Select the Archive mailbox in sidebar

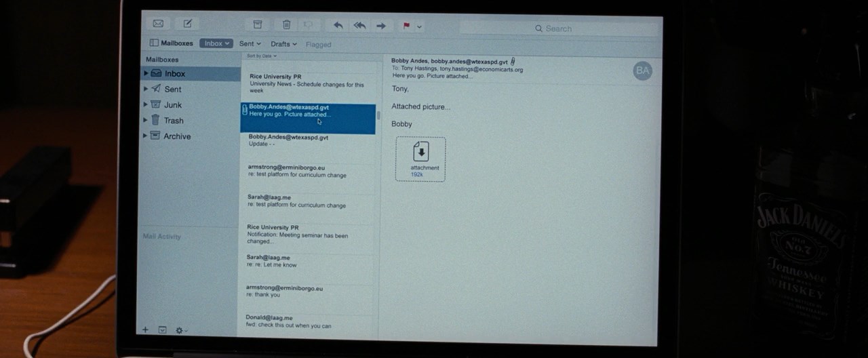(176, 136)
